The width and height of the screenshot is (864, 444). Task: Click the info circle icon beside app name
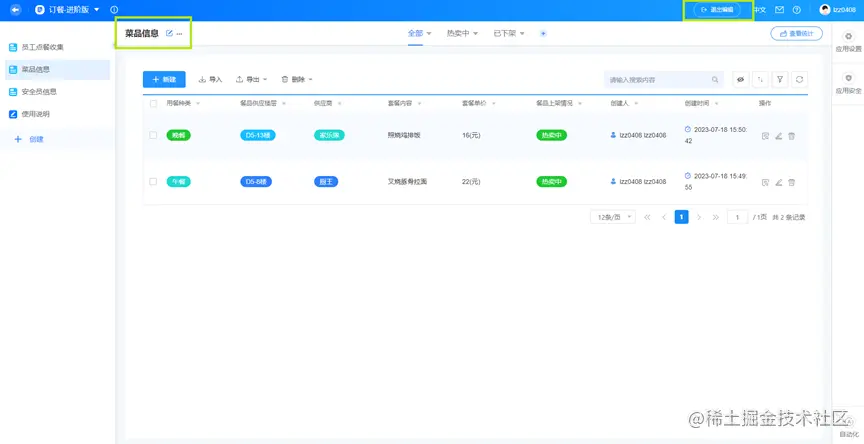(114, 10)
